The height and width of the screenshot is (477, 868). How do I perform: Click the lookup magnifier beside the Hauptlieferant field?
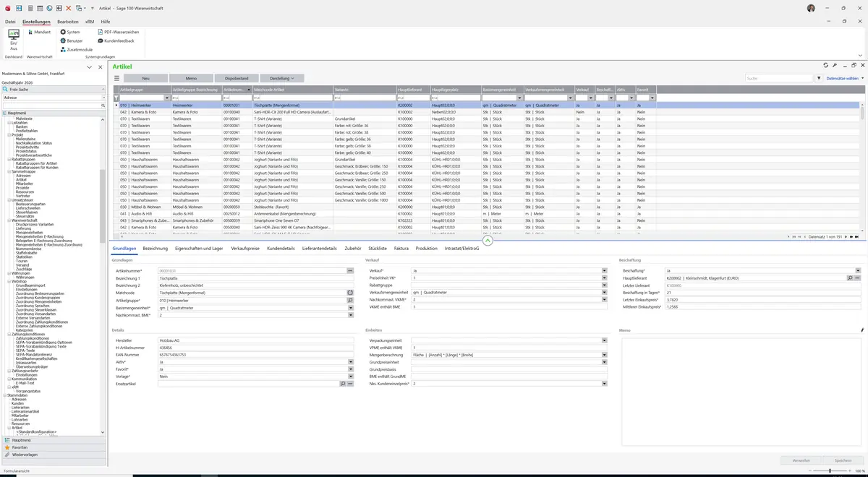click(850, 278)
